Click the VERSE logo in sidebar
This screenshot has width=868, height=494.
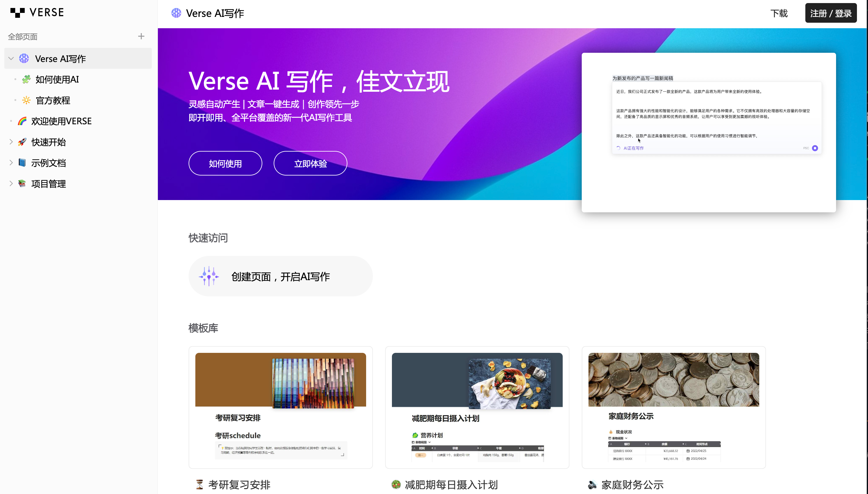pos(37,13)
